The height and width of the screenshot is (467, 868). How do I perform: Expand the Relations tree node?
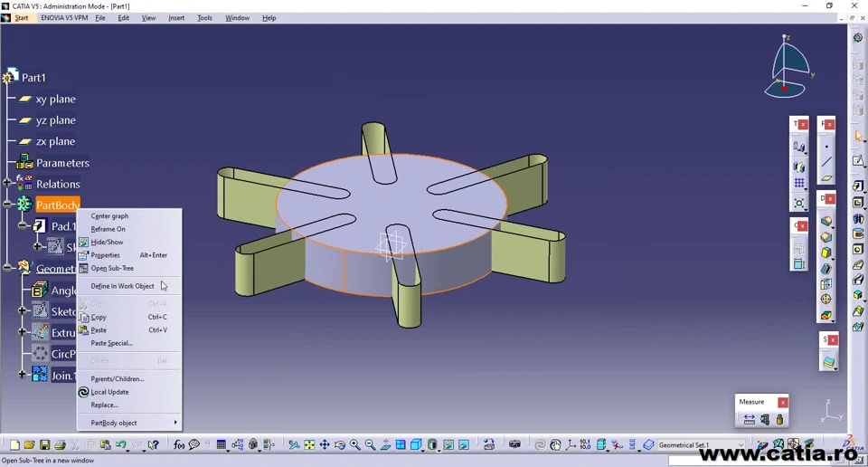[x=7, y=182]
